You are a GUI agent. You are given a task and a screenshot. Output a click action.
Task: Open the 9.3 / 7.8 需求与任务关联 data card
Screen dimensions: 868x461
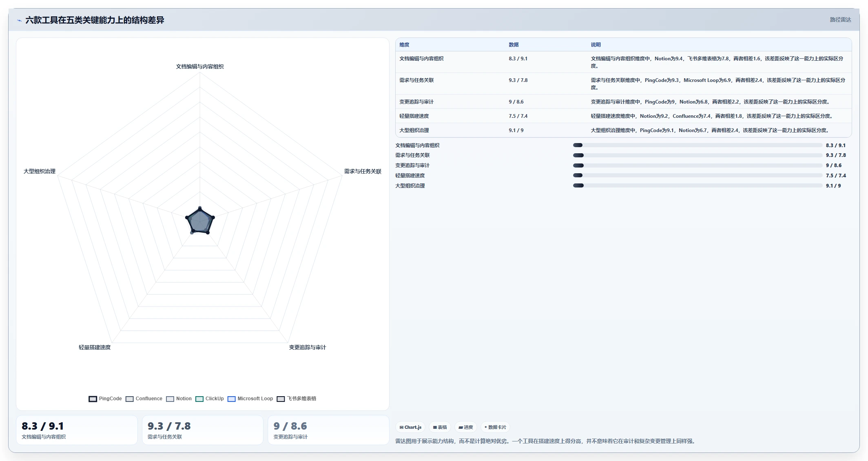(x=203, y=430)
